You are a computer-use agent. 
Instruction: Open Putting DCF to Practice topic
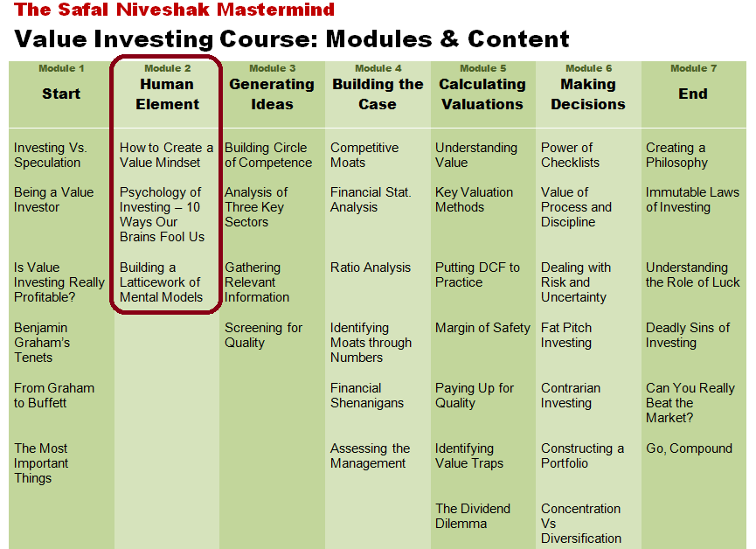pyautogui.click(x=477, y=274)
